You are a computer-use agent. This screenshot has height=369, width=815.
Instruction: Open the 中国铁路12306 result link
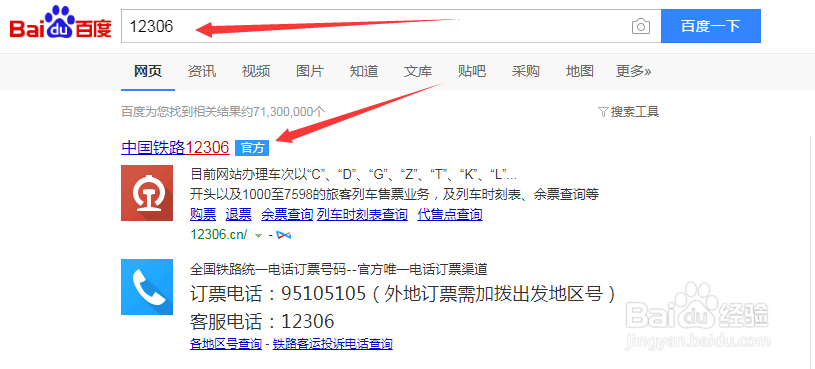175,148
